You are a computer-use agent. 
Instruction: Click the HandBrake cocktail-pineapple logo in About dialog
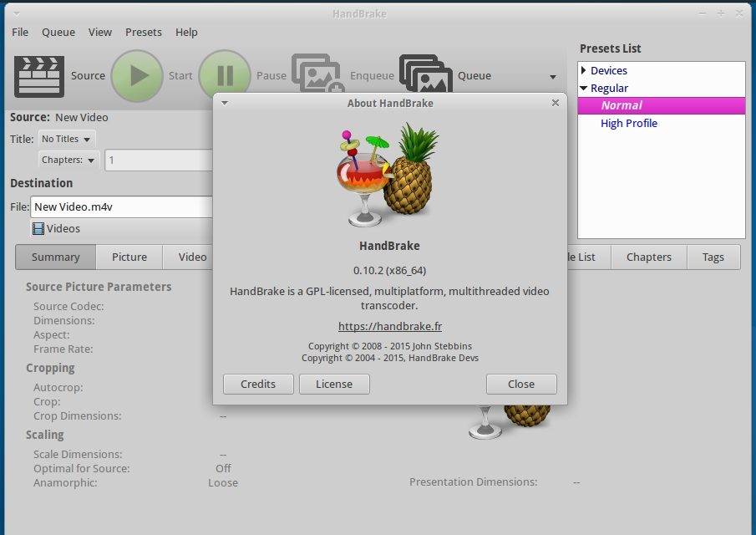pyautogui.click(x=388, y=175)
